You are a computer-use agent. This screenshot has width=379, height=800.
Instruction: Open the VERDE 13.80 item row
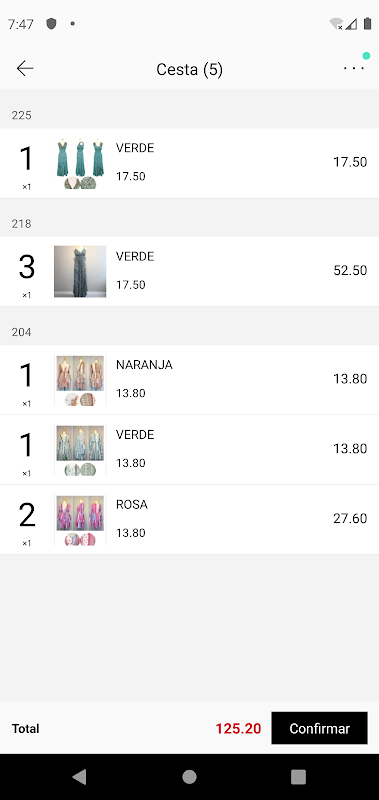(189, 449)
